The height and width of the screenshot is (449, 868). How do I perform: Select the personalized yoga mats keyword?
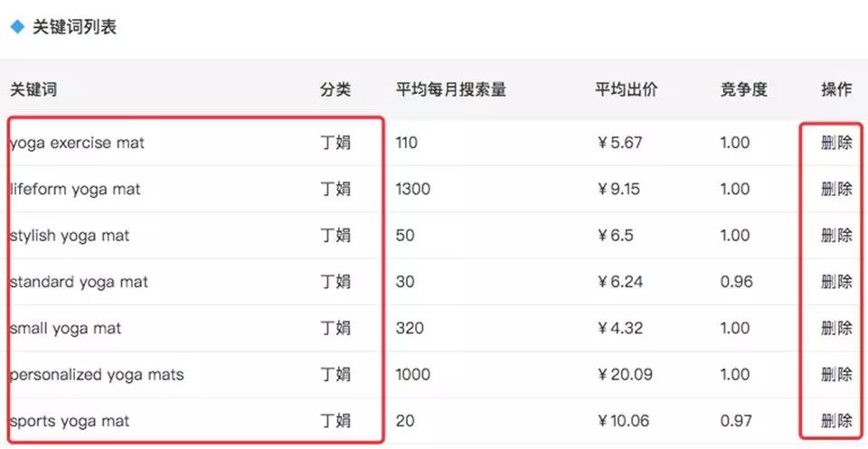[97, 374]
